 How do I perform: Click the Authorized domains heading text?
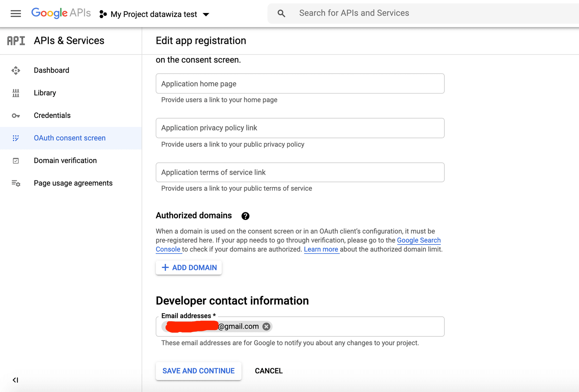tap(194, 216)
